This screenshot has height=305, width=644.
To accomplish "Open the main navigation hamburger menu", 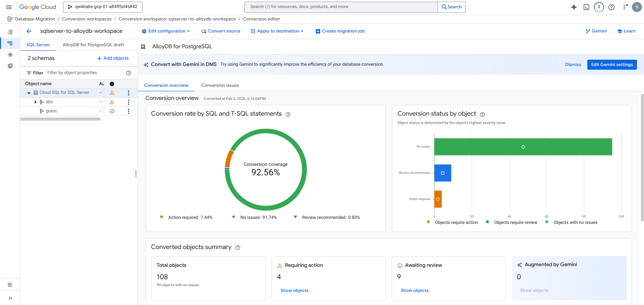I will (9, 7).
